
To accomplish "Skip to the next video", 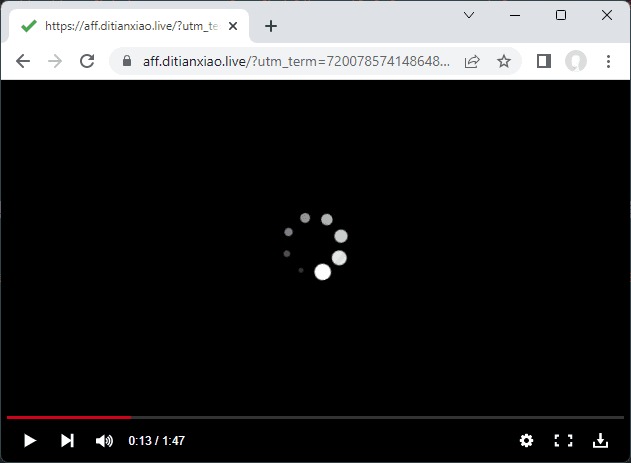I will pyautogui.click(x=67, y=440).
